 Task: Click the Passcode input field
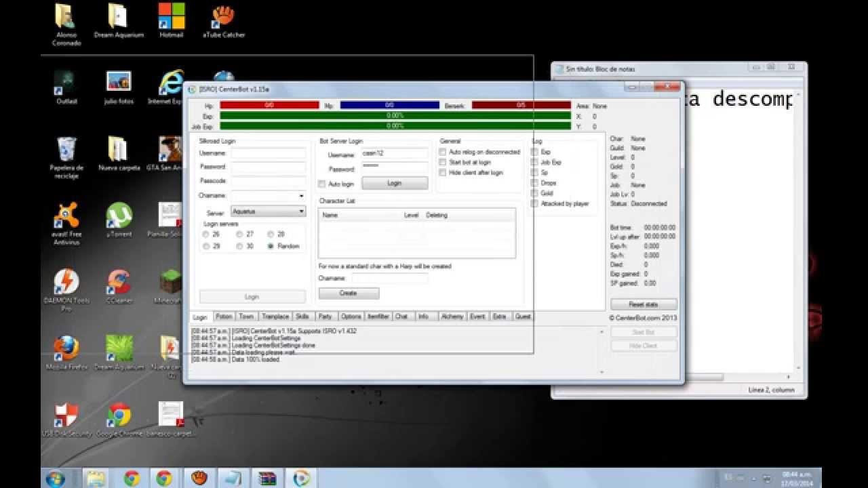[269, 181]
